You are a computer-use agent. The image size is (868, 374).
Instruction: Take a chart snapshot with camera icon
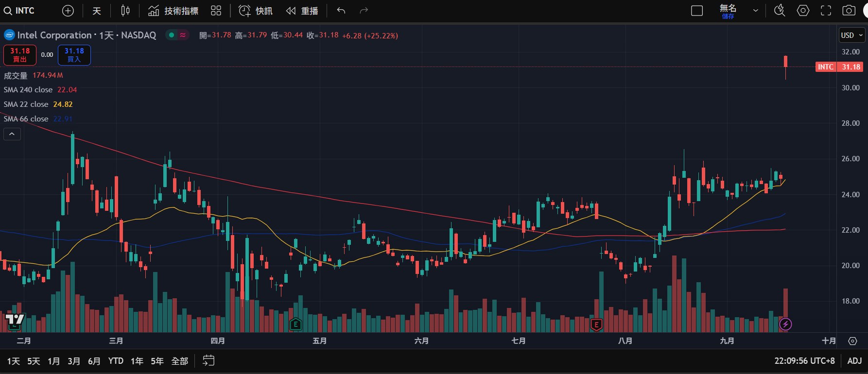click(x=849, y=11)
